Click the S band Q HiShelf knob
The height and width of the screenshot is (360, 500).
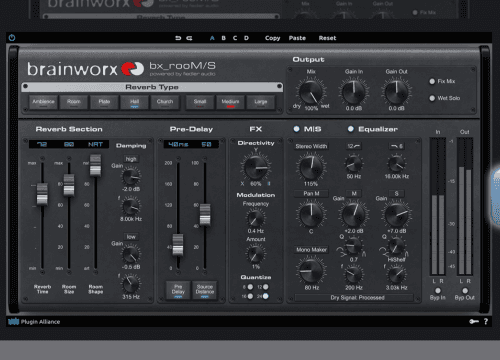396,247
